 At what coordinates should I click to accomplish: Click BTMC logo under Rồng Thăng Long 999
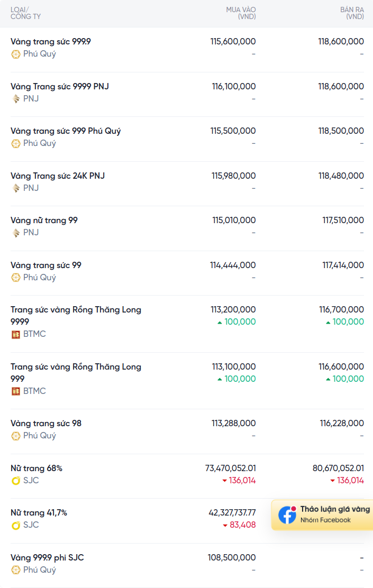pyautogui.click(x=16, y=391)
